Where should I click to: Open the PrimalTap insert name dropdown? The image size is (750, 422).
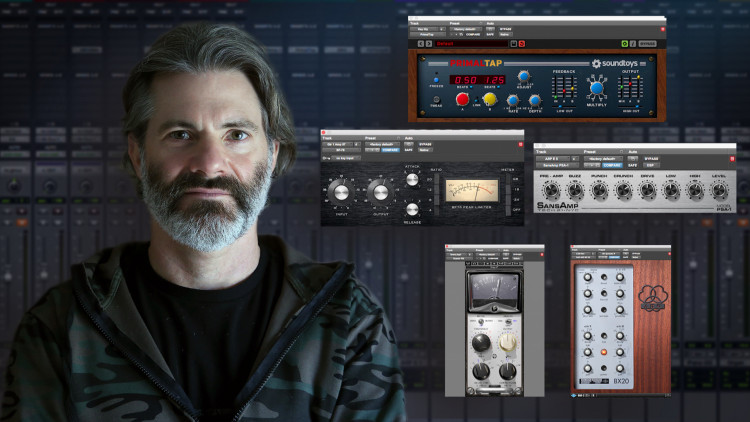427,34
